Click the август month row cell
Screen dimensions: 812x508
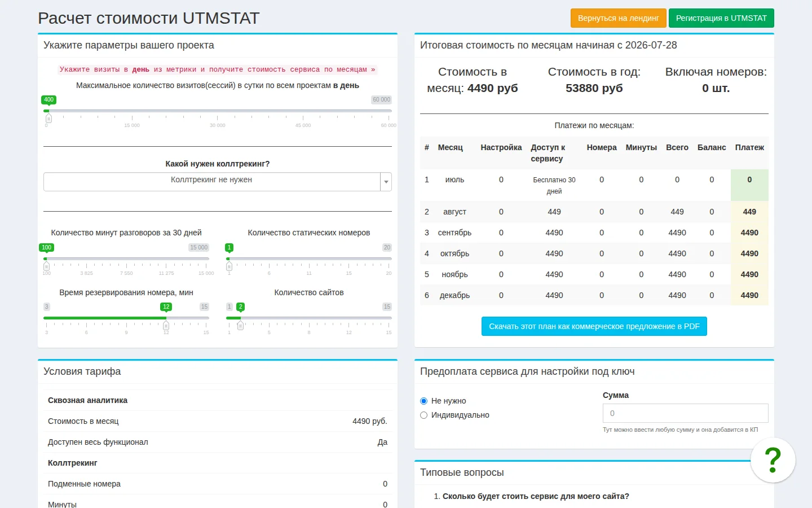tap(454, 212)
